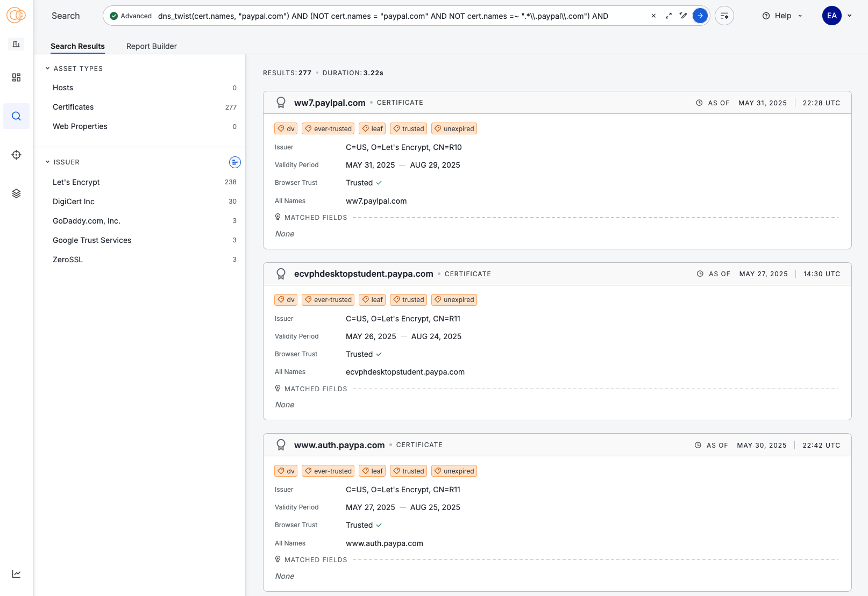Image resolution: width=868 pixels, height=596 pixels.
Task: Toggle the Issuer breakdown chart view button
Action: pyautogui.click(x=235, y=162)
